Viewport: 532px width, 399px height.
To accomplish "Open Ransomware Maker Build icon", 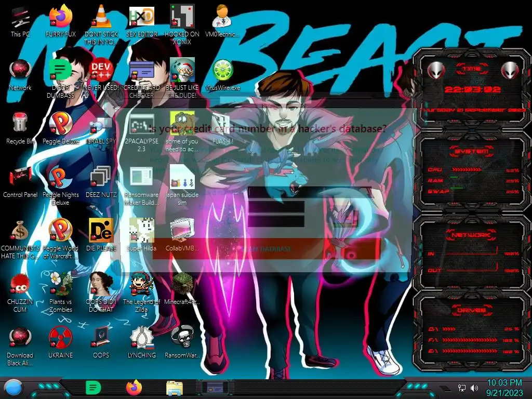I will 141,186.
